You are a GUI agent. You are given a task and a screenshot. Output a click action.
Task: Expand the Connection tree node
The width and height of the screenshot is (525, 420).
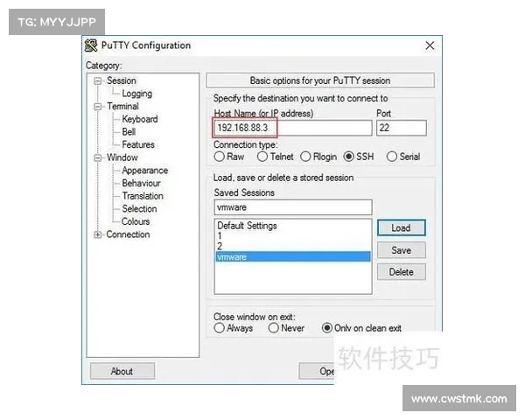(x=98, y=234)
